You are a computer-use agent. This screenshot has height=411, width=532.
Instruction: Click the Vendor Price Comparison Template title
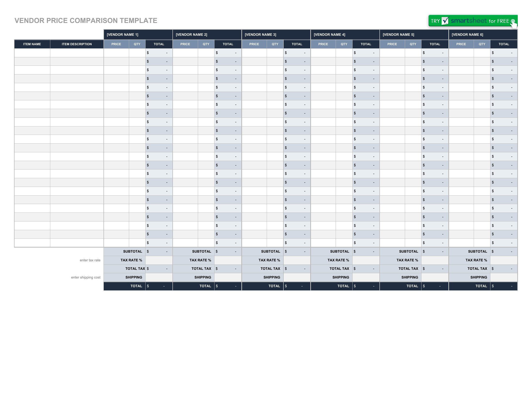coord(86,21)
